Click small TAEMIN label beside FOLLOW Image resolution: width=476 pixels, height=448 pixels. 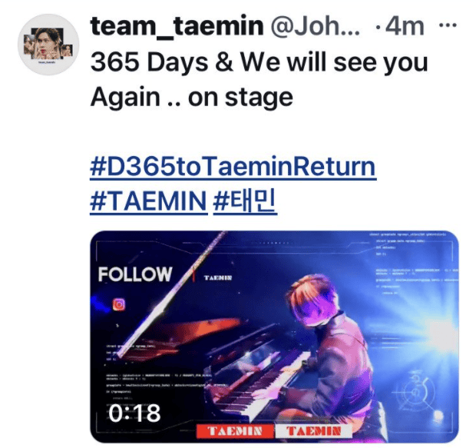pyautogui.click(x=218, y=278)
